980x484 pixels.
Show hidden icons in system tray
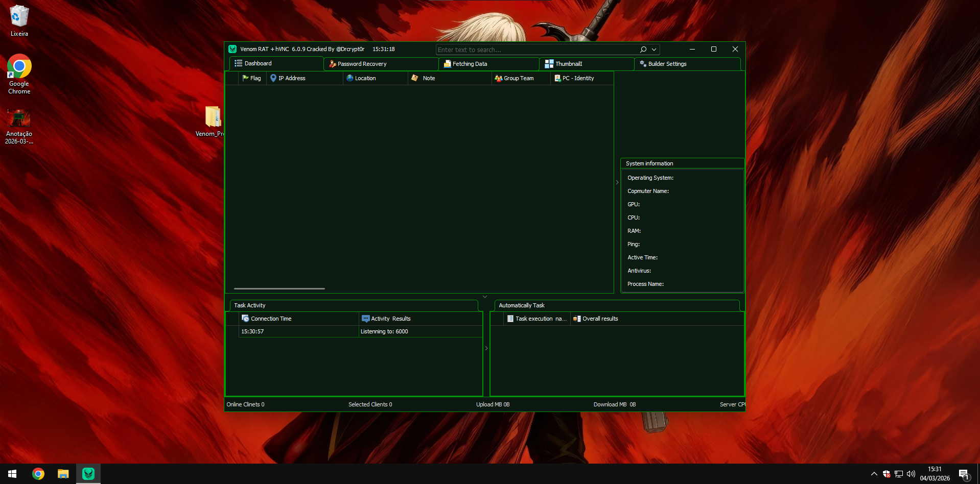(874, 474)
